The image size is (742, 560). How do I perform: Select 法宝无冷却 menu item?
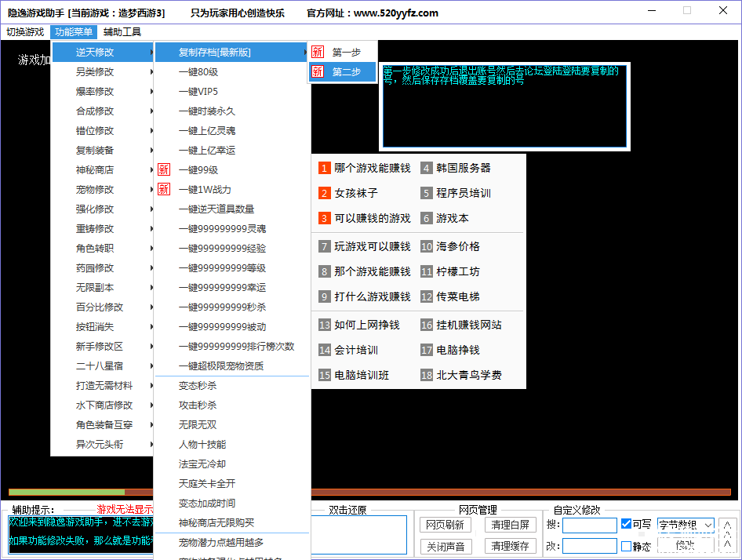coord(231,464)
